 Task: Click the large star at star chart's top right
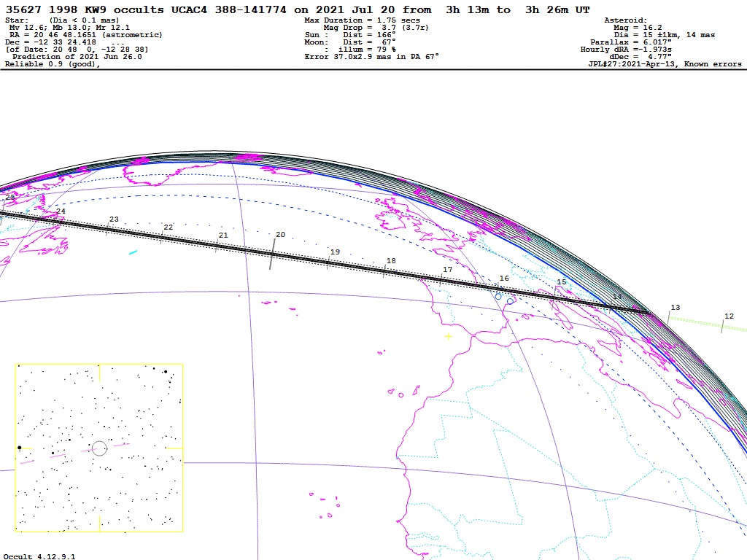click(x=166, y=372)
